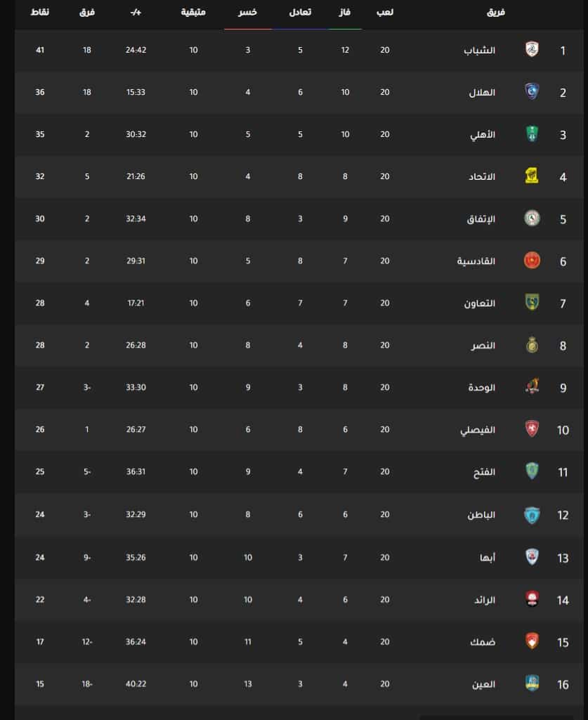The height and width of the screenshot is (720, 588).
Task: Click the Al Wehda club logo
Action: click(532, 387)
